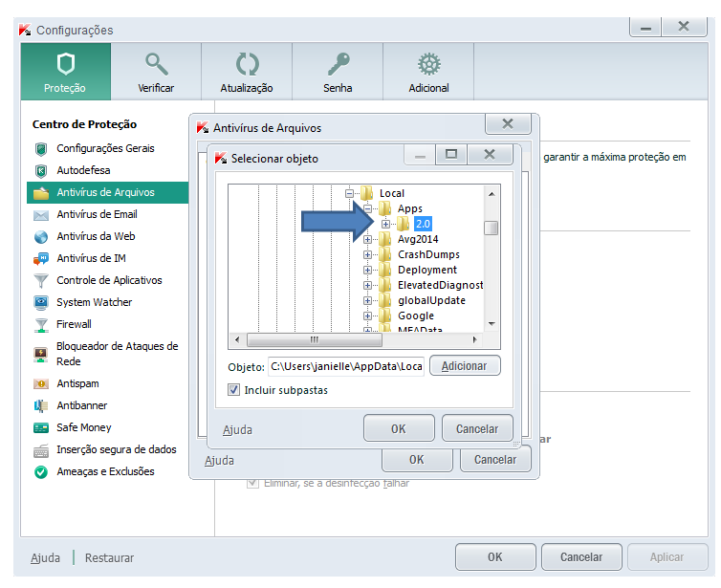Click Kaspersky logo in Configurações title bar
721x588 pixels.
pos(25,30)
